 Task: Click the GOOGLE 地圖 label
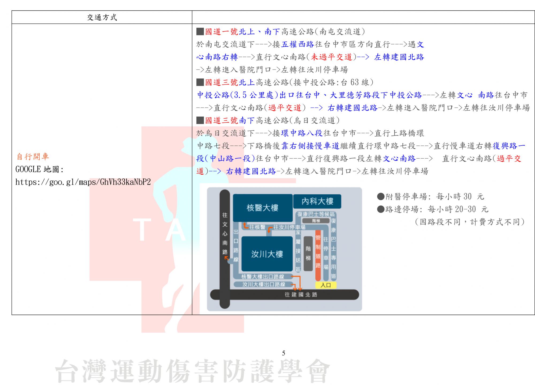39,170
